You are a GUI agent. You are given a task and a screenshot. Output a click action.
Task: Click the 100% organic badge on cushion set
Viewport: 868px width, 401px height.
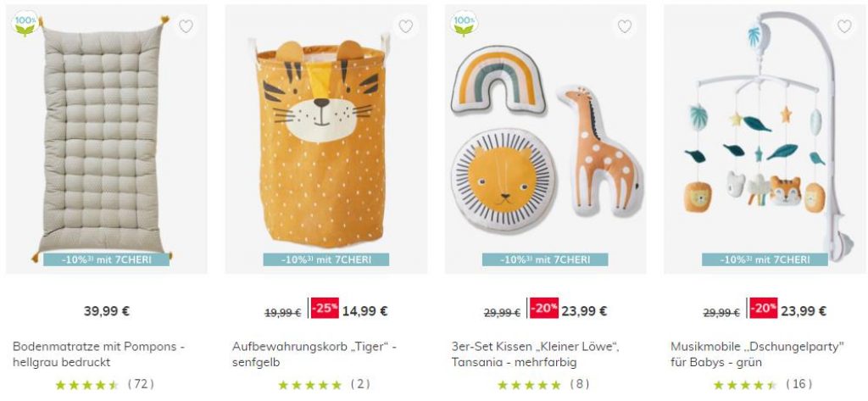(x=464, y=25)
